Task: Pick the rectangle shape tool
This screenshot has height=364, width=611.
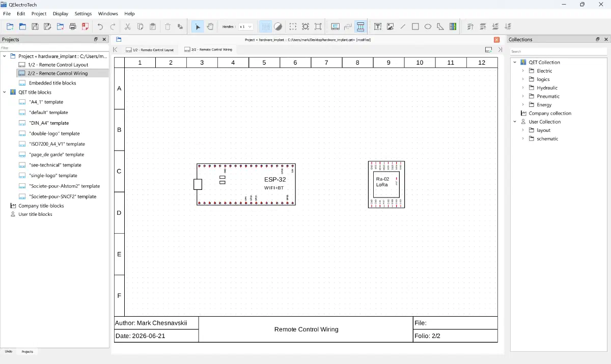Action: [415, 26]
